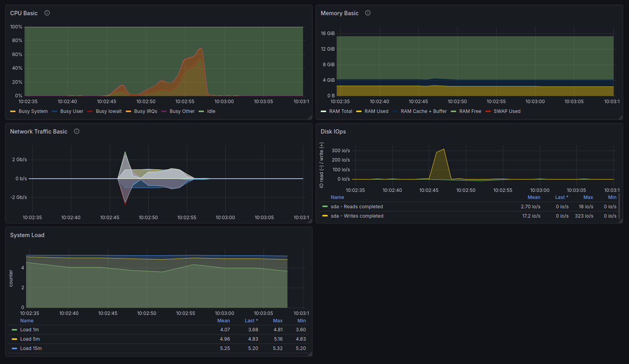The width and height of the screenshot is (629, 364).
Task: Click the 3.60 Load 1m min value
Action: pos(301,330)
